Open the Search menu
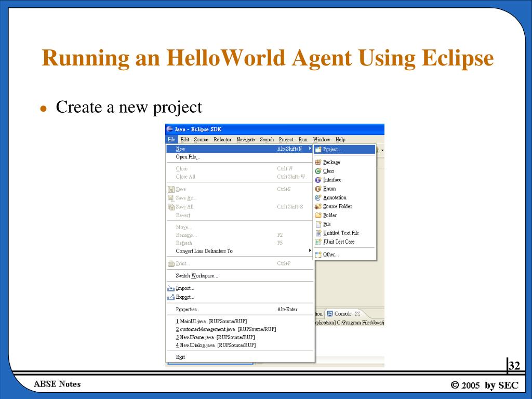Screen dimensions: 532x399 pos(267,139)
